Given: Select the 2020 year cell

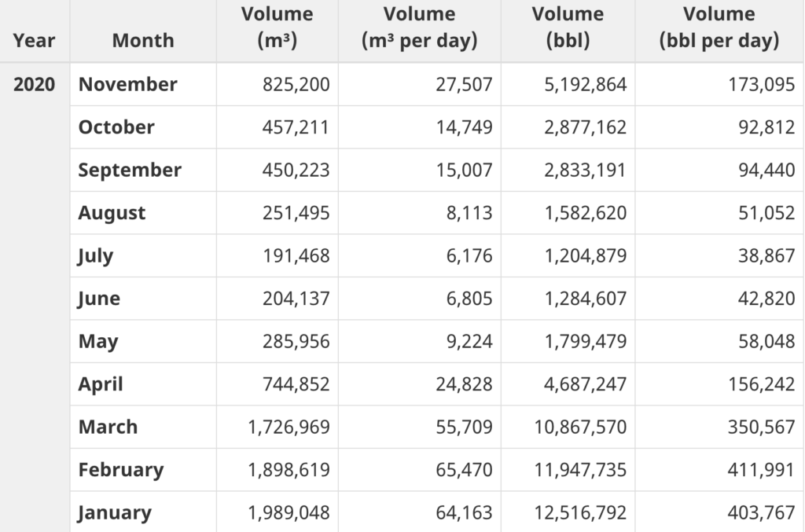Looking at the screenshot, I should pyautogui.click(x=35, y=84).
